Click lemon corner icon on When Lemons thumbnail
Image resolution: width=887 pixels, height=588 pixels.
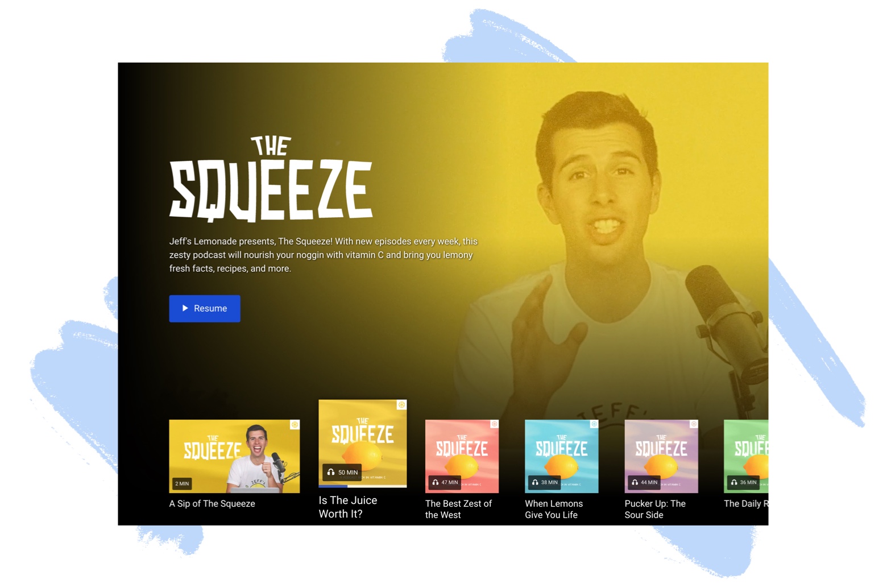594,424
